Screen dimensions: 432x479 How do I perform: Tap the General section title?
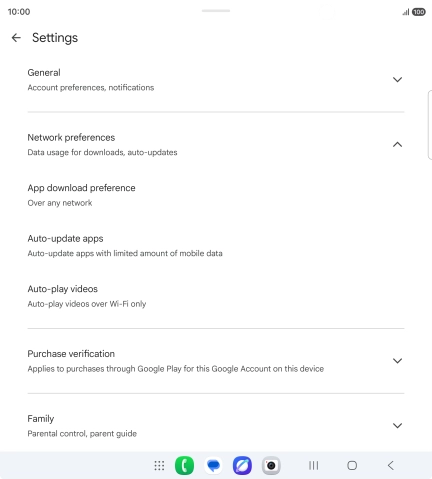point(44,73)
